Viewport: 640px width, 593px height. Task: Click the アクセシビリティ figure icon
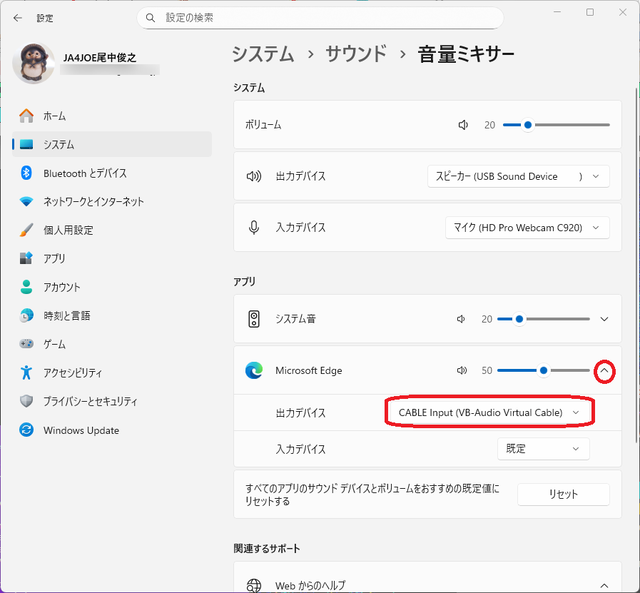point(27,373)
